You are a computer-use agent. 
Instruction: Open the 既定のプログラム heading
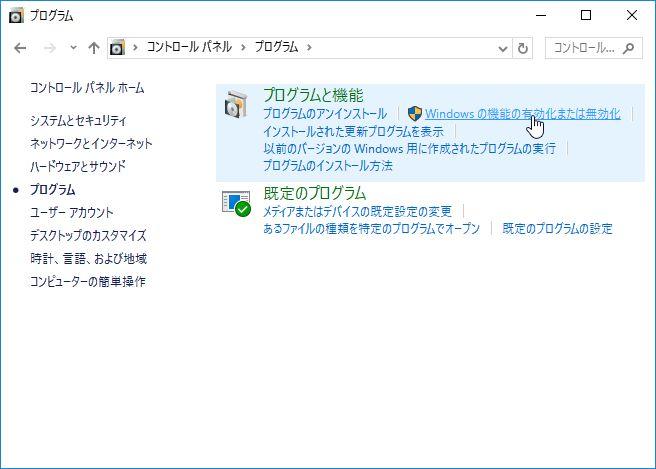tap(315, 193)
